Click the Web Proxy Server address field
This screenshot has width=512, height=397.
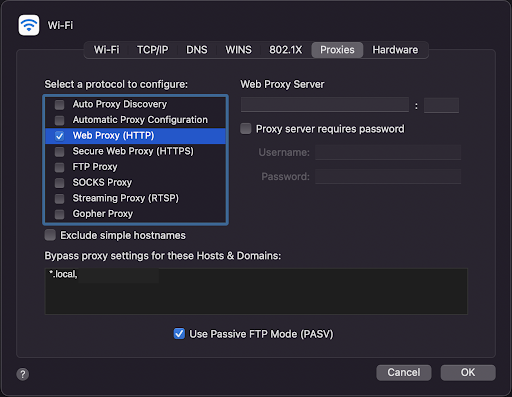pyautogui.click(x=325, y=105)
